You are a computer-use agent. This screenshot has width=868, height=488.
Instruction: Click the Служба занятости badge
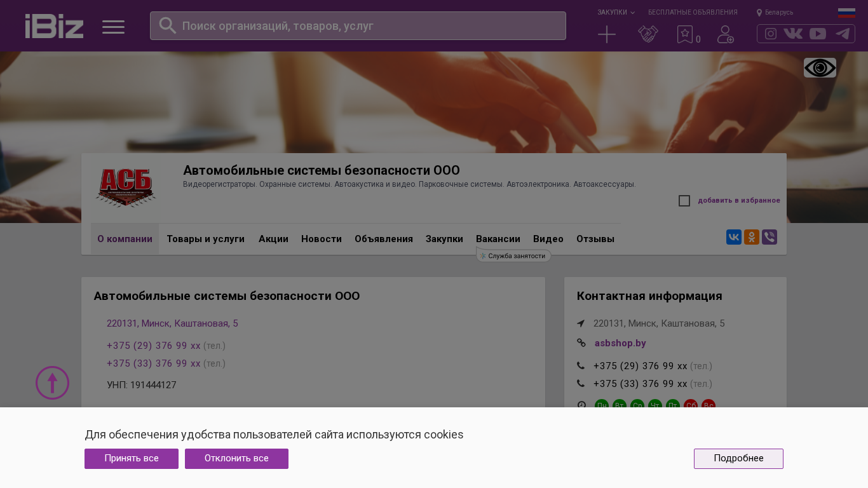513,255
